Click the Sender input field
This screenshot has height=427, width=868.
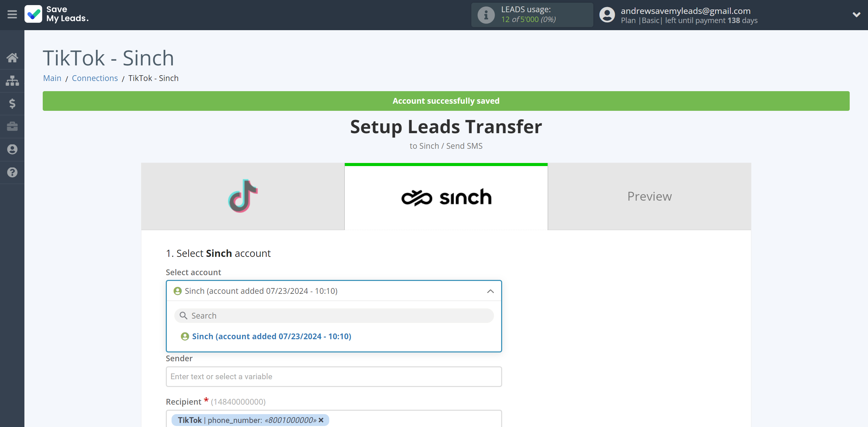pos(334,377)
